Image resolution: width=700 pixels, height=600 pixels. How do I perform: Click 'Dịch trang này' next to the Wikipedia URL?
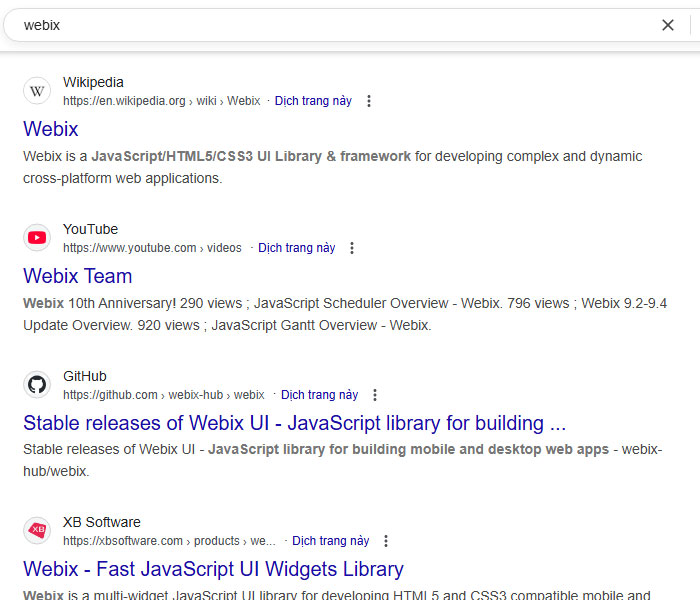313,101
